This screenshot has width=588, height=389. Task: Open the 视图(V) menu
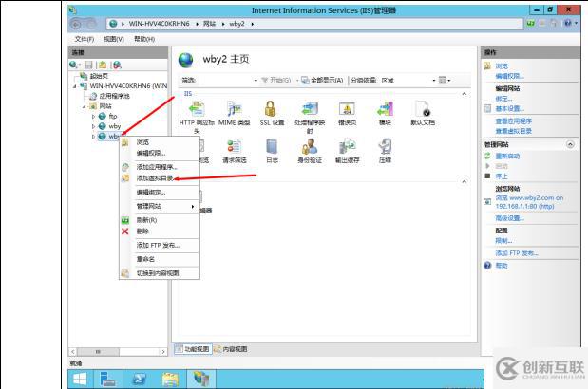click(x=114, y=39)
